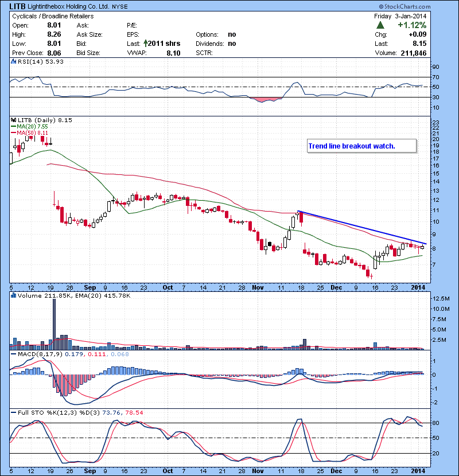Screen dimensions: 459x476
Task: Click the candlestick icon beside LITB (Daily)
Action: click(13, 120)
